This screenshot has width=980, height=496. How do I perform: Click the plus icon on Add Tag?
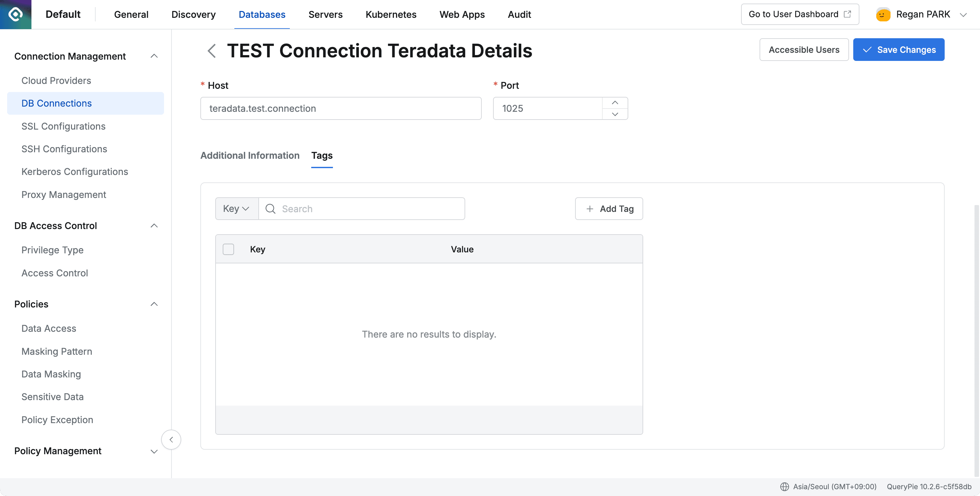(x=589, y=209)
